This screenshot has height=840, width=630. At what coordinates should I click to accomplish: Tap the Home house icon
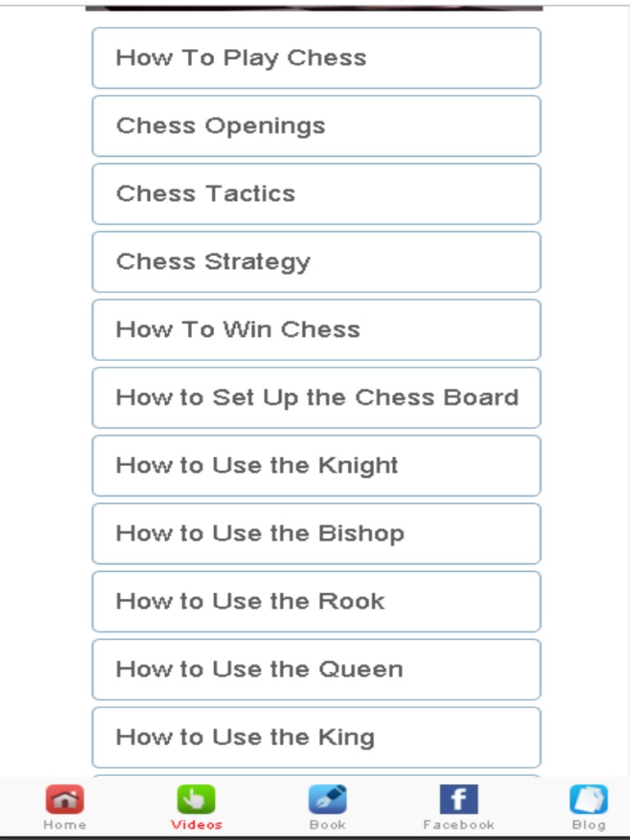(x=65, y=799)
